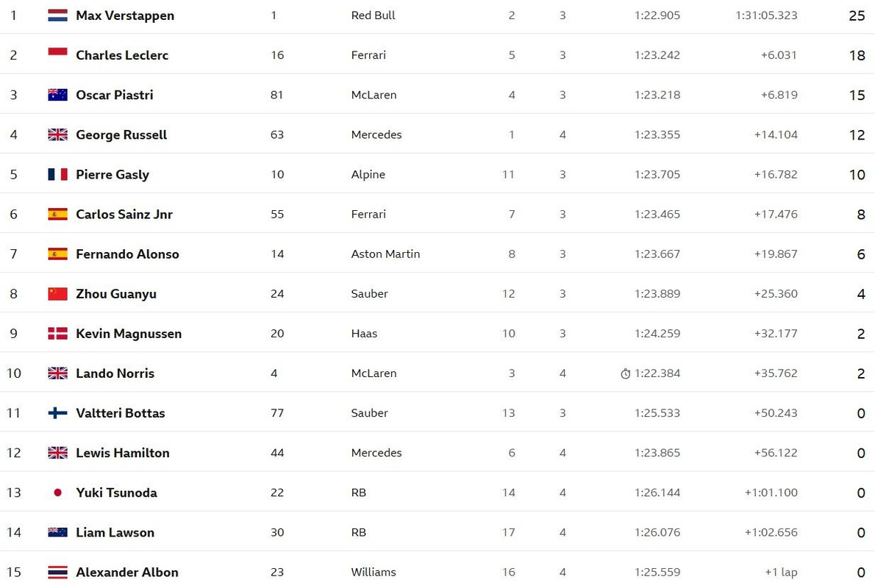Click the Williams team name
875x588 pixels.
point(374,573)
